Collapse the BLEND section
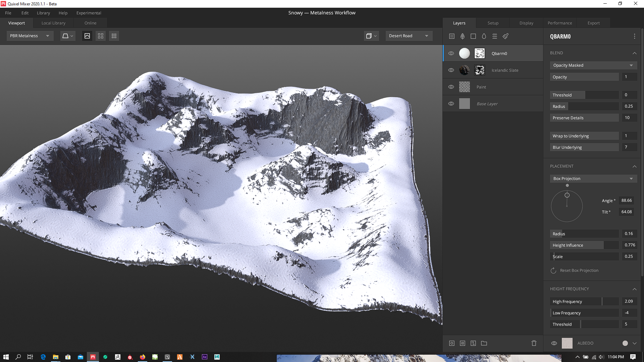 pos(634,53)
